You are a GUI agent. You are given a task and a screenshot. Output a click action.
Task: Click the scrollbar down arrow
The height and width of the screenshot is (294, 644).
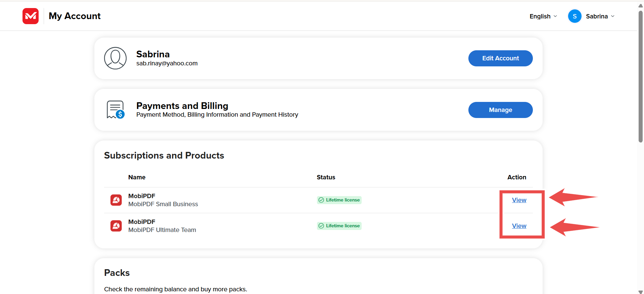(640, 292)
